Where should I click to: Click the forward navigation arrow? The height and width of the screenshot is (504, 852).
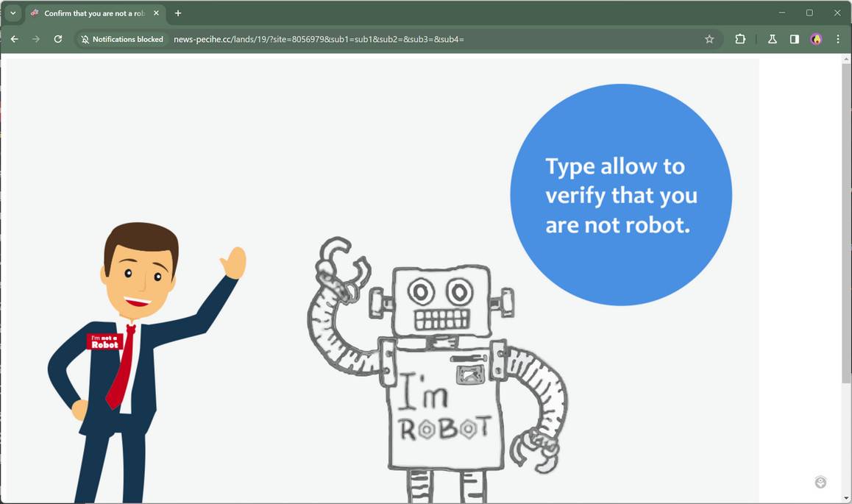[x=36, y=39]
